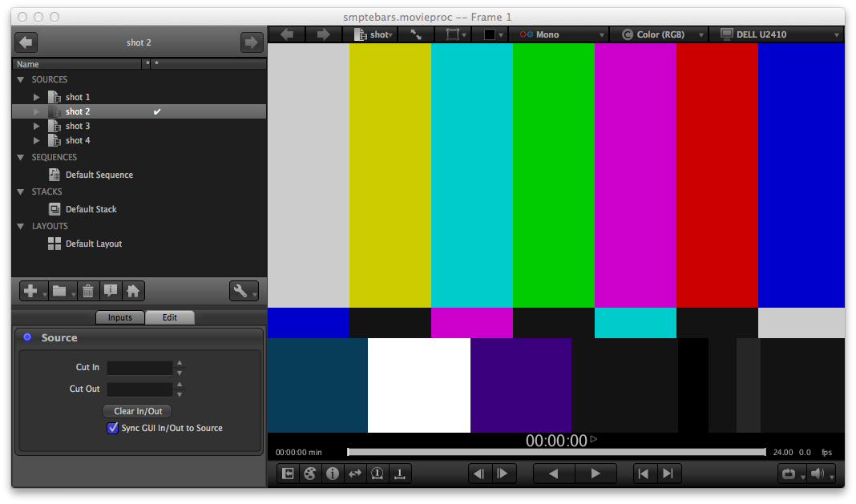This screenshot has width=856, height=504.
Task: Click the viewer toolbar forward arrow
Action: (324, 34)
